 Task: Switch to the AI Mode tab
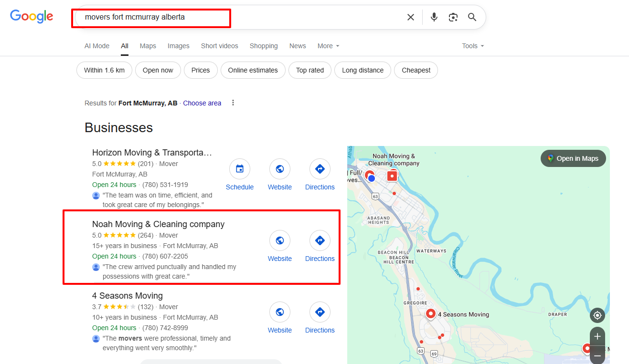pos(97,46)
